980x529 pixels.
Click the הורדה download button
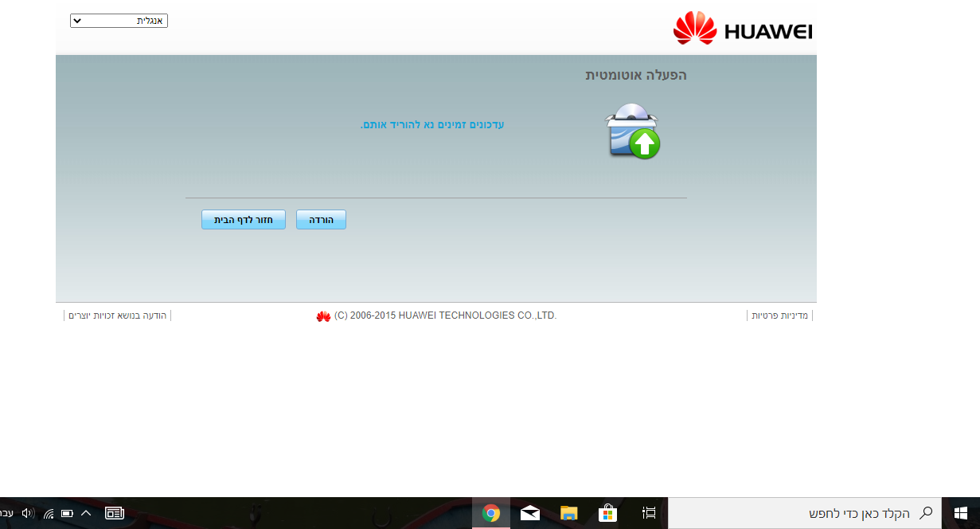point(321,220)
